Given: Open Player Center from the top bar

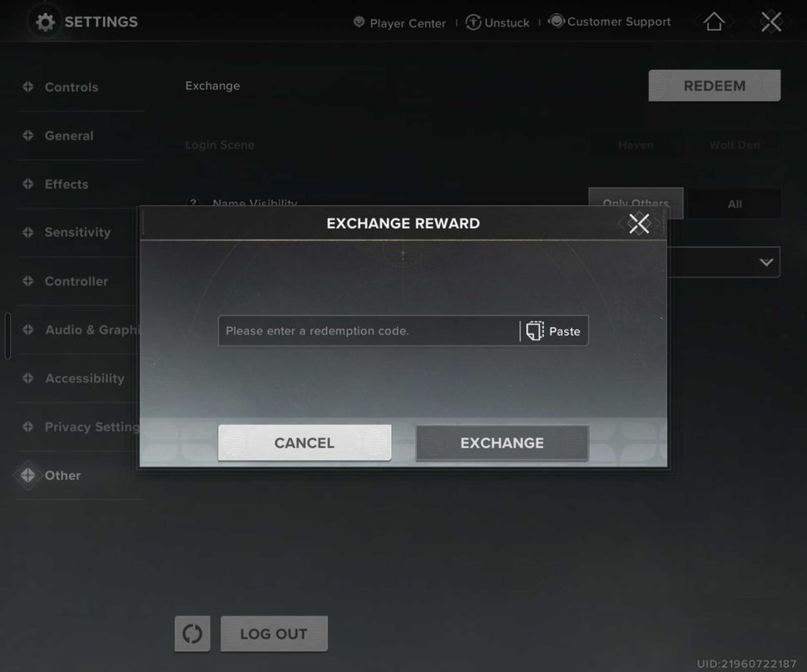Looking at the screenshot, I should point(399,22).
